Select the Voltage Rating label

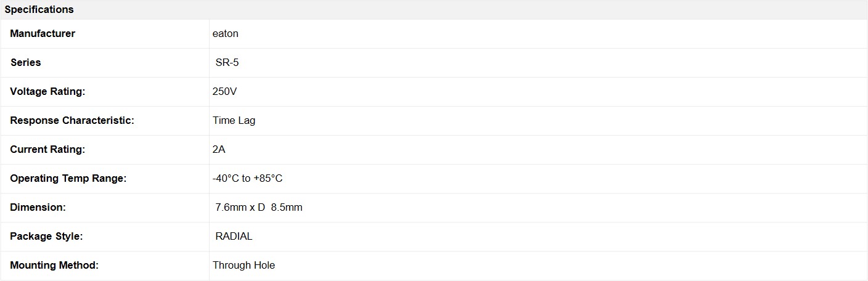47,92
